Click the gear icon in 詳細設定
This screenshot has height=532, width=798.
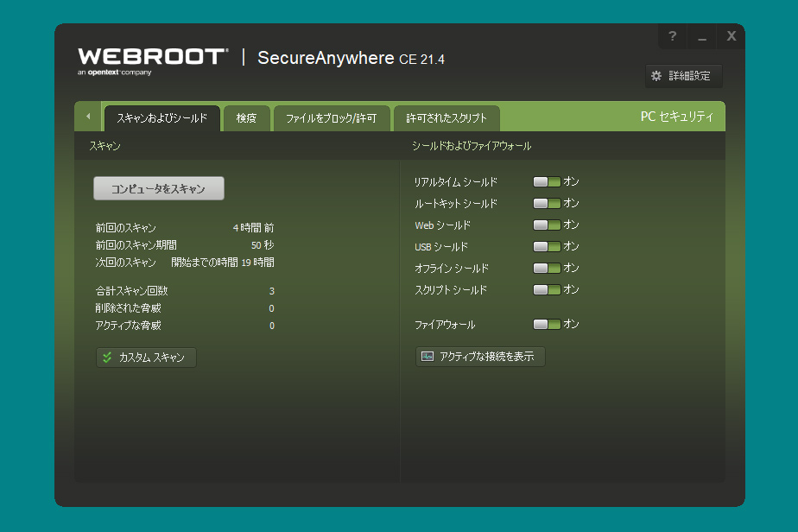click(x=656, y=76)
